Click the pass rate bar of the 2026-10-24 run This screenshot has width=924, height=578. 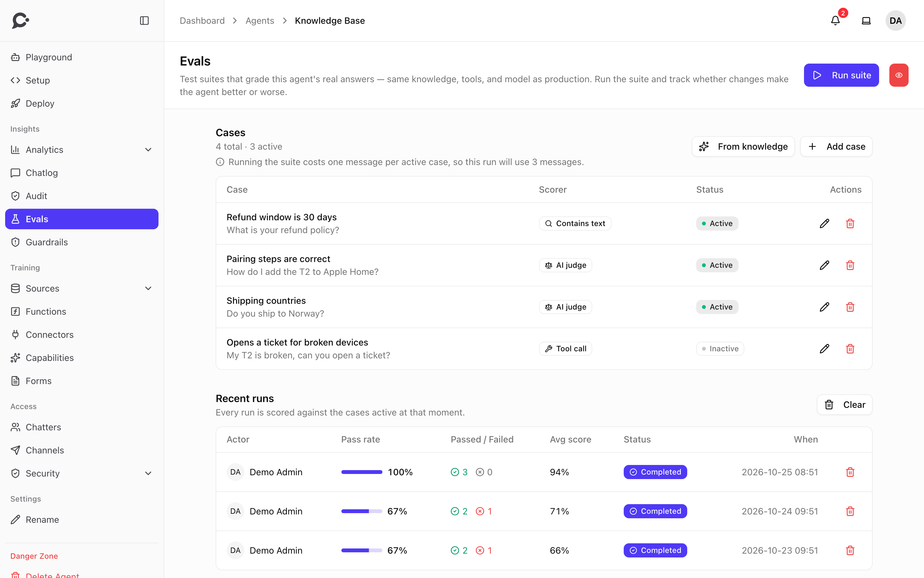pos(362,511)
